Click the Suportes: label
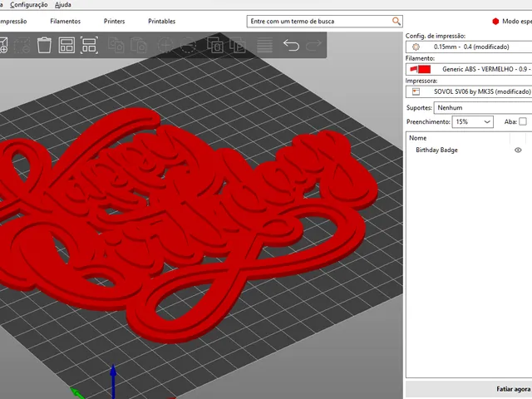Viewport: 532px width, 399px height. coord(419,108)
